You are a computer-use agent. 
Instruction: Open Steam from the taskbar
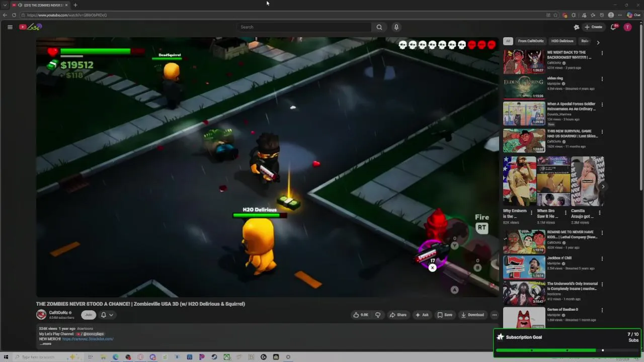coord(214,357)
